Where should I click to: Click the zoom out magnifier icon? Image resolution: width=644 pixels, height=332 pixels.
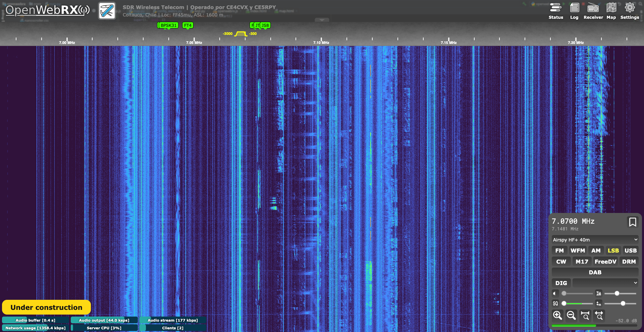click(571, 315)
